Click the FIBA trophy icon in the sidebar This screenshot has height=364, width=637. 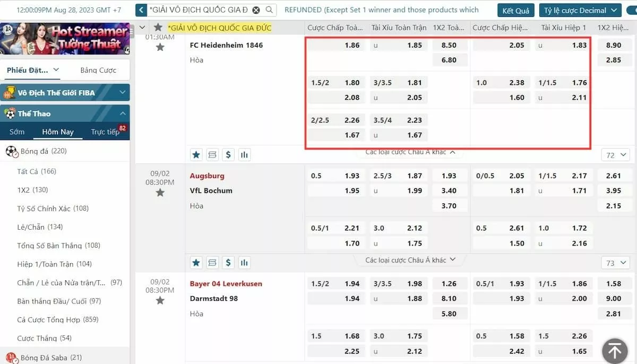tap(9, 93)
